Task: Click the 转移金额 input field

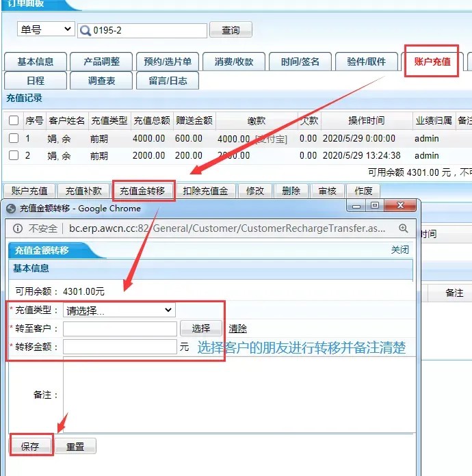Action: click(x=120, y=347)
